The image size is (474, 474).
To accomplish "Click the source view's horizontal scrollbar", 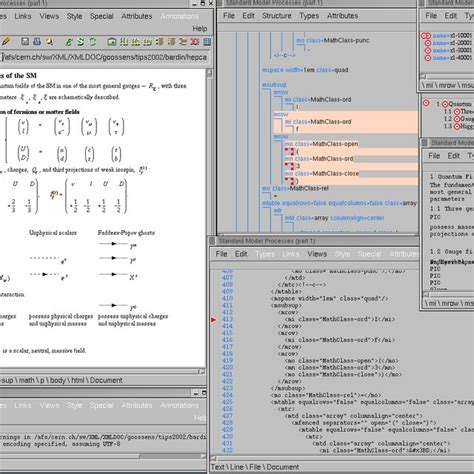I will point(342,458).
